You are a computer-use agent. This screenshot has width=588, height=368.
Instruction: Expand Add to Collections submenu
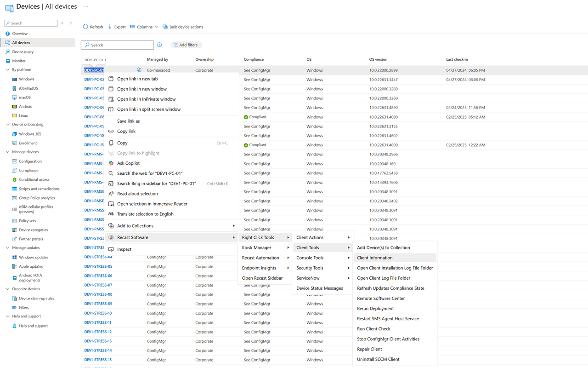pyautogui.click(x=172, y=226)
